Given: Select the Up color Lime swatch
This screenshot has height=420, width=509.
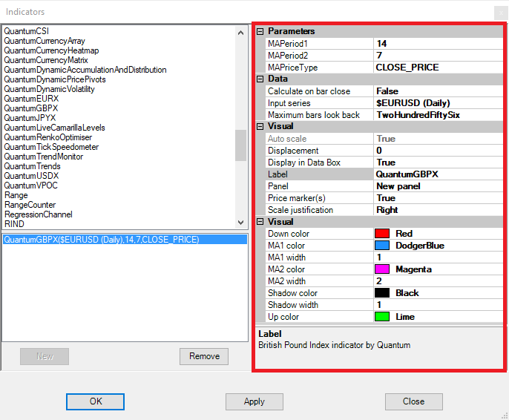Looking at the screenshot, I should (382, 316).
